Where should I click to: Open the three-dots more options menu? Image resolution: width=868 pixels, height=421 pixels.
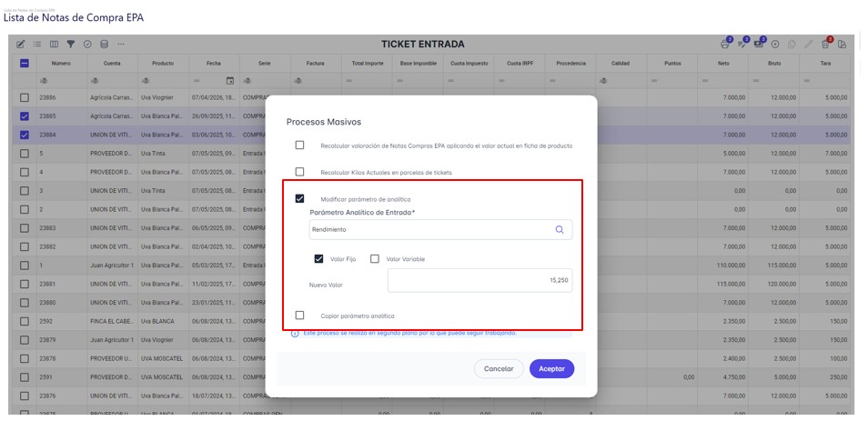121,44
